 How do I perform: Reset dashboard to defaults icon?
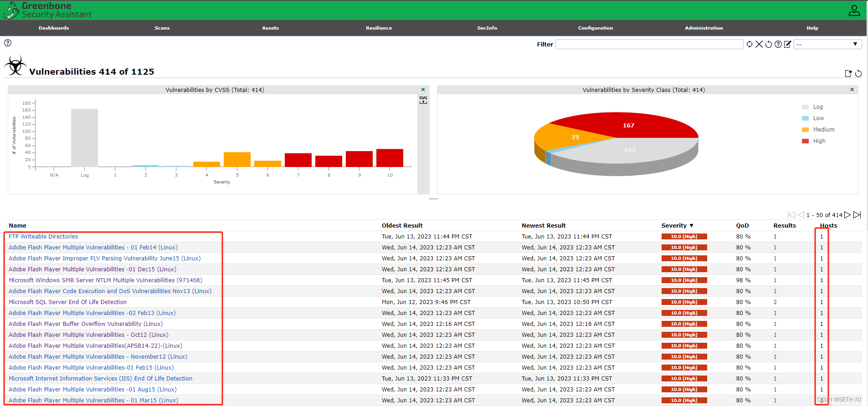point(858,73)
